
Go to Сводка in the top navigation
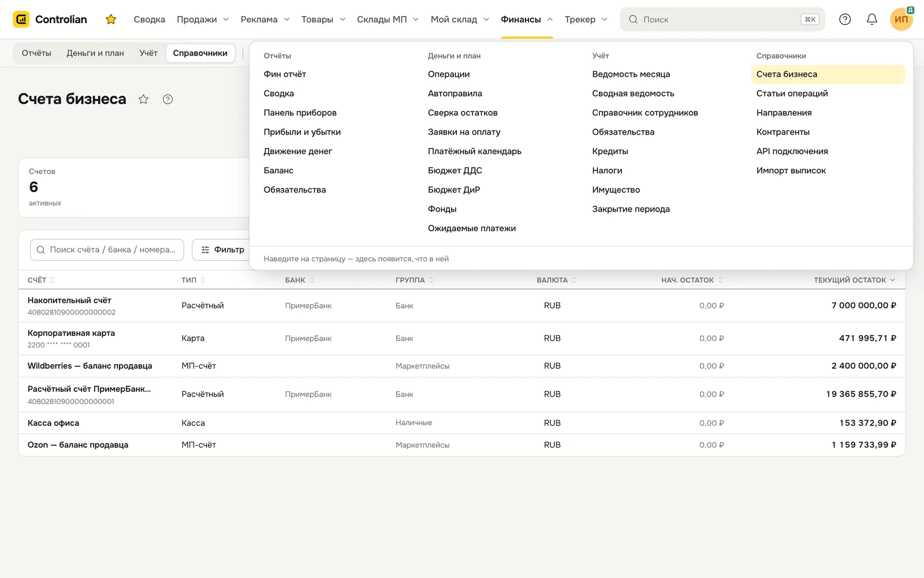150,20
